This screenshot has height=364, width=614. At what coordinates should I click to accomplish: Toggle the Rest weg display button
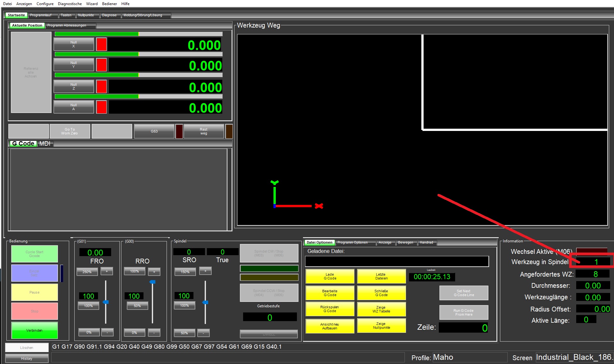tap(203, 131)
